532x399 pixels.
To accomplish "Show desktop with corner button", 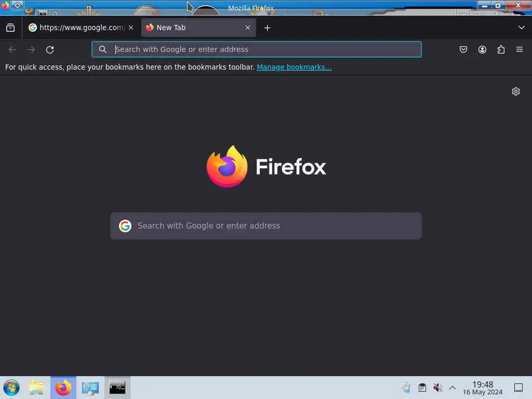I will (518, 388).
